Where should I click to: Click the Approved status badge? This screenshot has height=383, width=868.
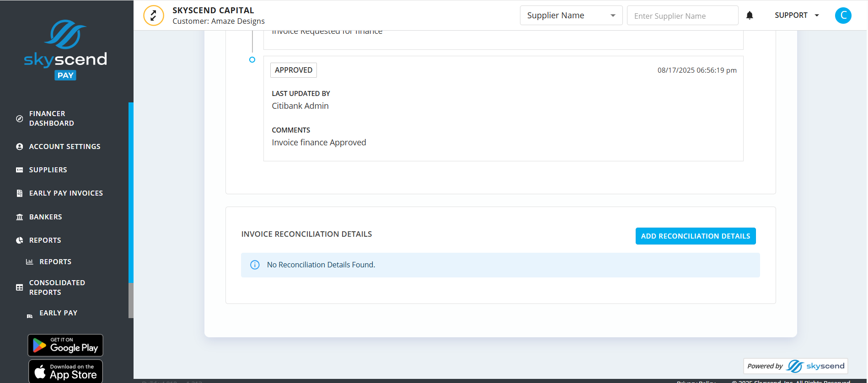coord(294,70)
